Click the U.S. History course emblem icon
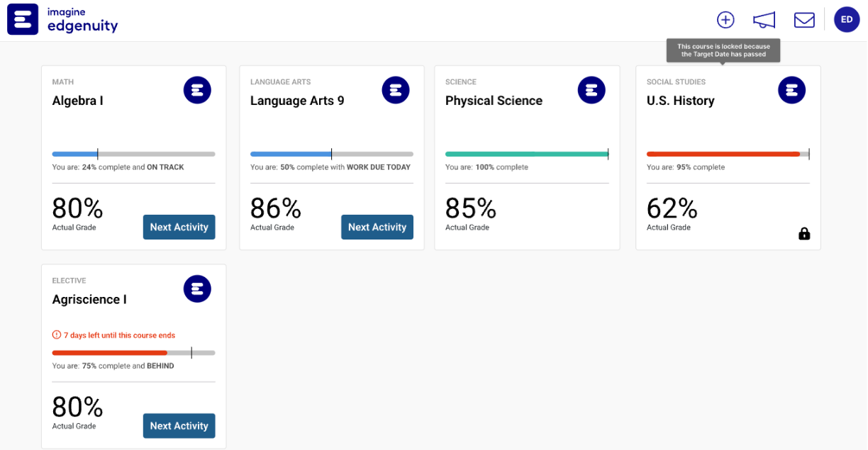This screenshot has height=450, width=868. point(791,90)
